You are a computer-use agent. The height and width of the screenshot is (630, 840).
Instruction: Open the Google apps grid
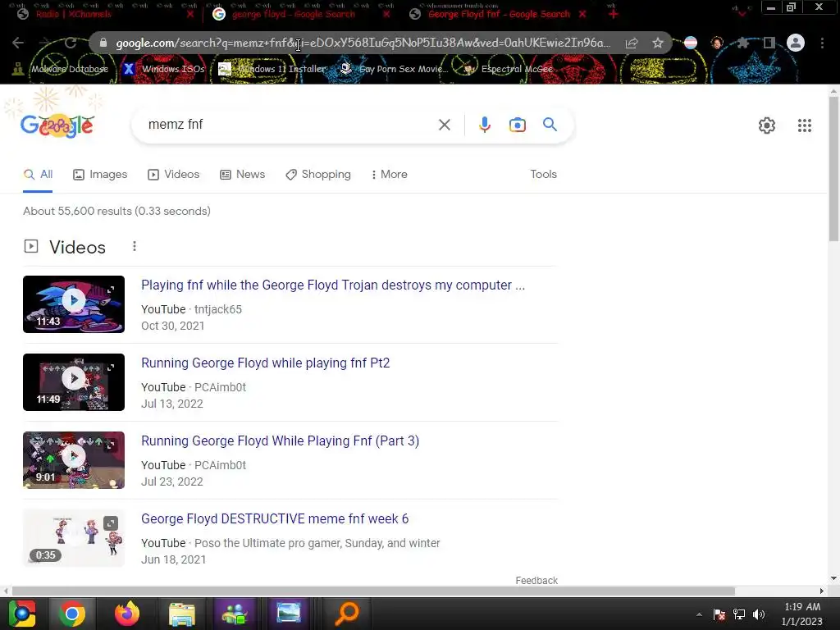click(x=804, y=126)
